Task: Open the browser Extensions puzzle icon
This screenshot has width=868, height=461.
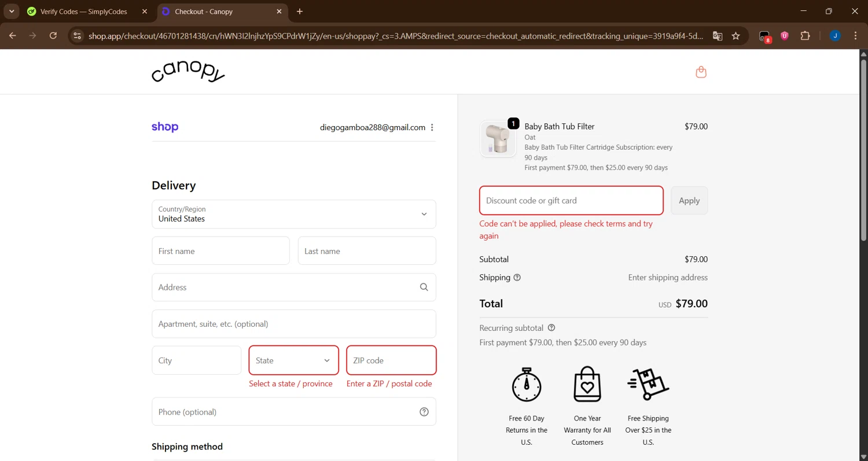Action: click(x=805, y=36)
